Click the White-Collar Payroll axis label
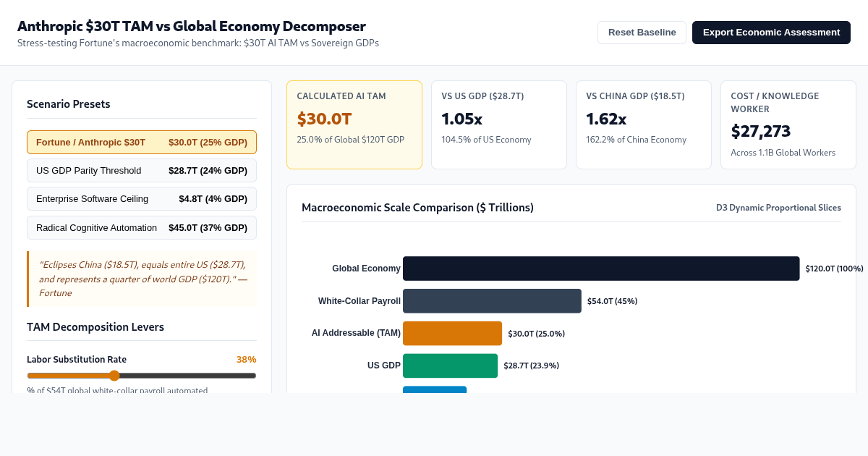Screen dimensions: 868x456 (x=359, y=301)
